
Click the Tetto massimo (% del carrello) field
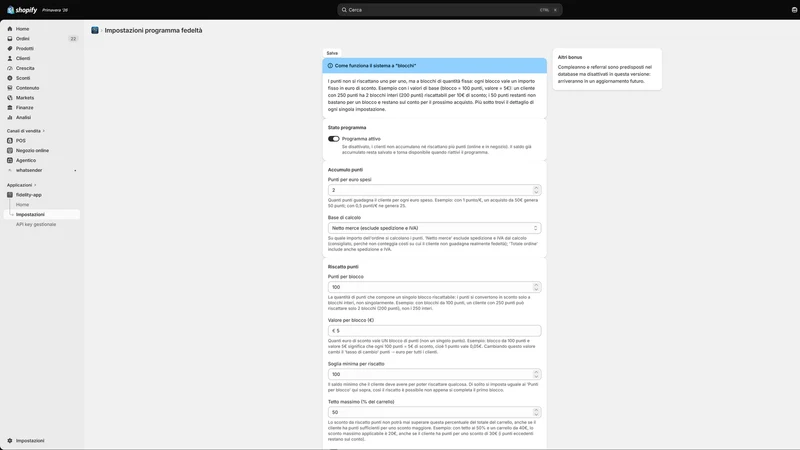[434, 412]
